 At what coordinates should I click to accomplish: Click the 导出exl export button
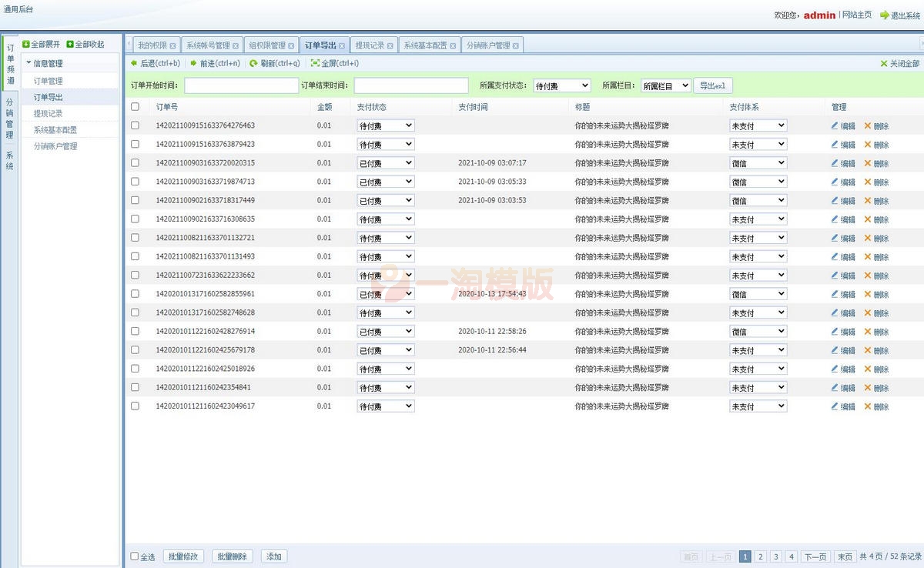712,85
